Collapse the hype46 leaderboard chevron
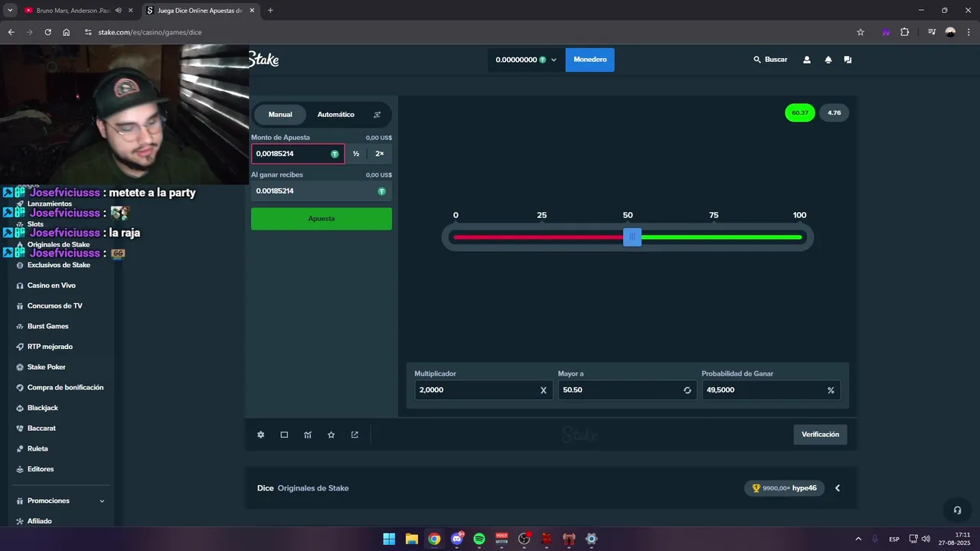The height and width of the screenshot is (551, 980). point(838,488)
